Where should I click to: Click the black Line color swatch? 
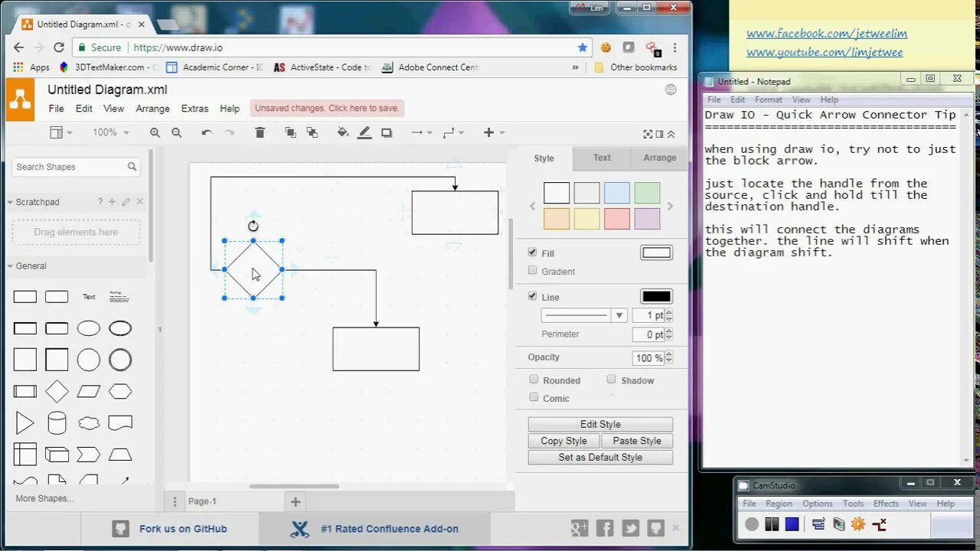655,296
